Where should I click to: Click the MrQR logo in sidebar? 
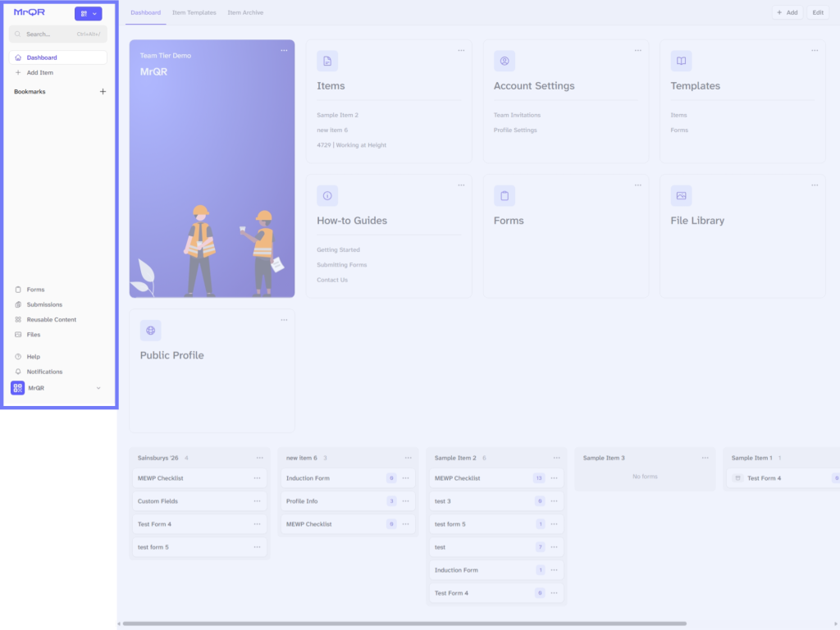click(x=30, y=12)
